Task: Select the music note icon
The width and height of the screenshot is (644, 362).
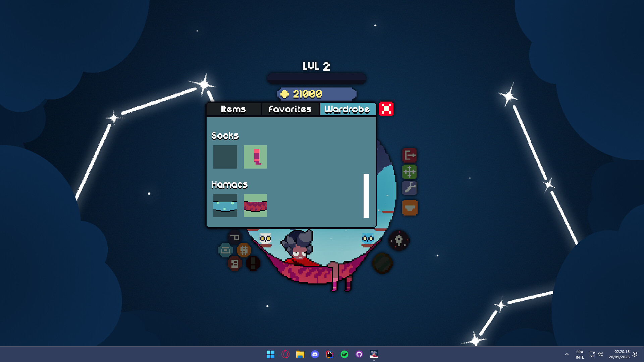Action: pos(234,263)
